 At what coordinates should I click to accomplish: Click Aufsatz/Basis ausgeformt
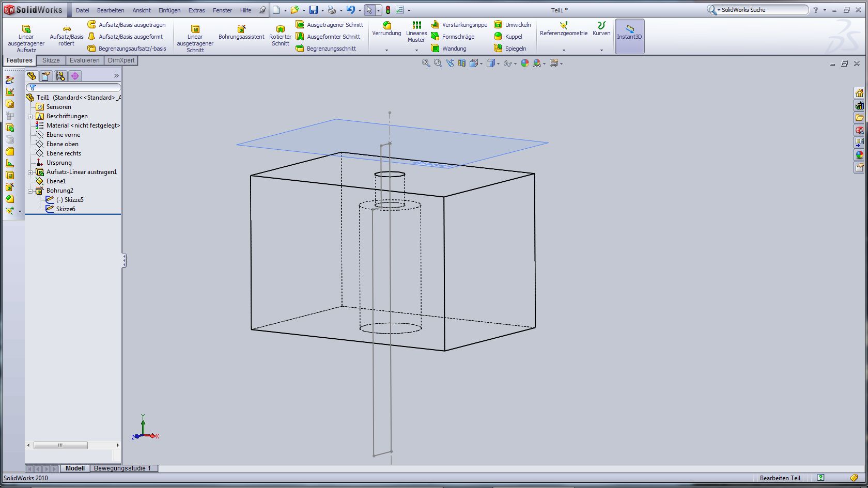125,37
